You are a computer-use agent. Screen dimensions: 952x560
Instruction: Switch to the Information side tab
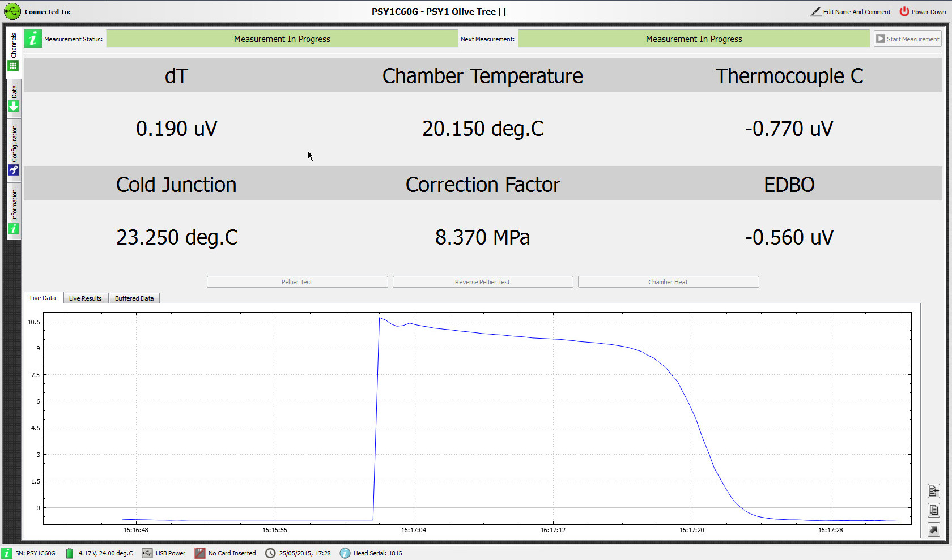(x=14, y=212)
